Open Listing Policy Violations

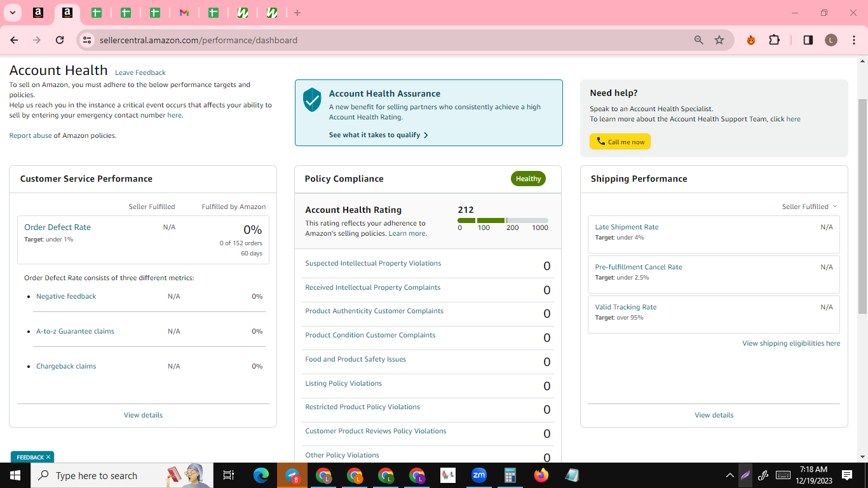[x=343, y=383]
